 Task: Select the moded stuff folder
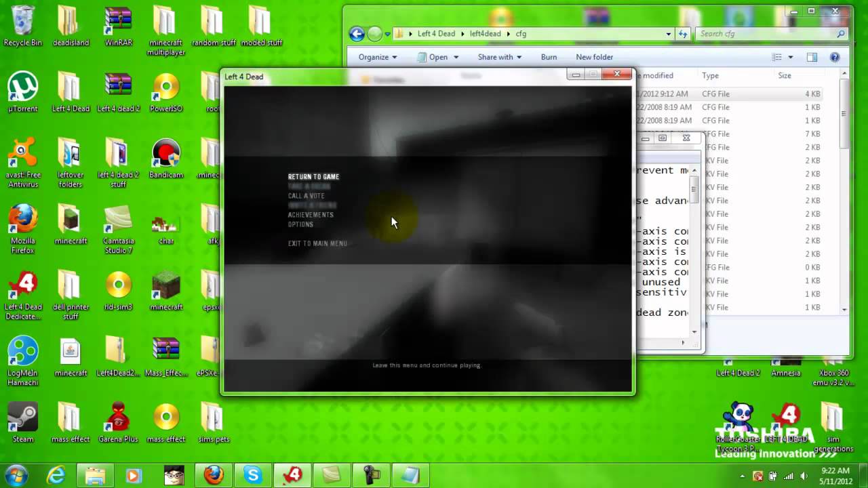pos(261,26)
